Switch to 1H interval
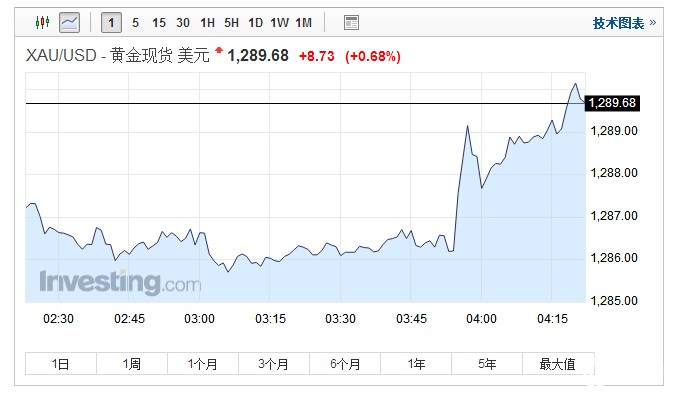675x400 pixels. [207, 22]
